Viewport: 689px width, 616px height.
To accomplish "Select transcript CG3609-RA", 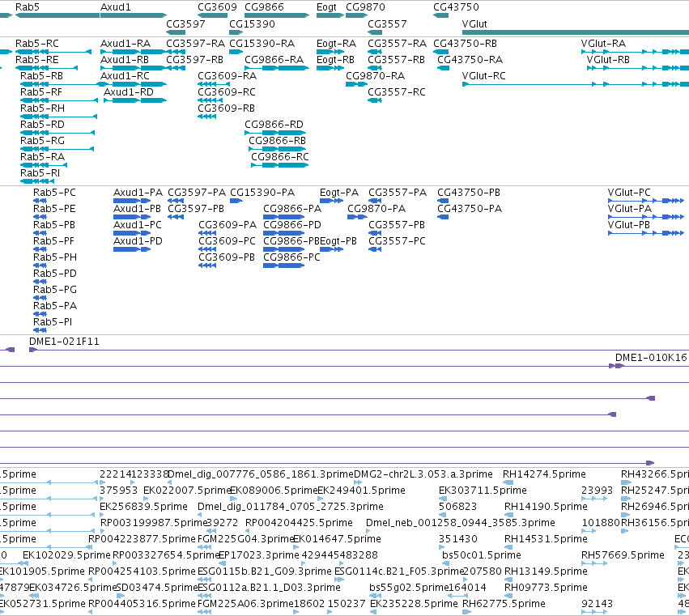I will [x=214, y=84].
